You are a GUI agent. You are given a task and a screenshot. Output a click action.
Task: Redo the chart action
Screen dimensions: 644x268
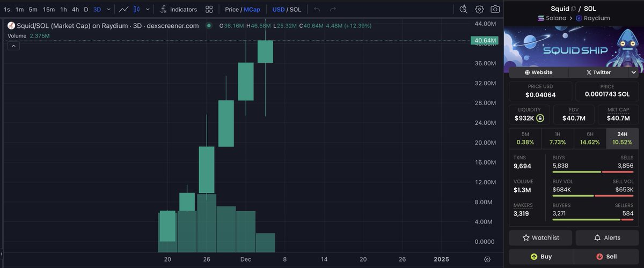pos(333,9)
